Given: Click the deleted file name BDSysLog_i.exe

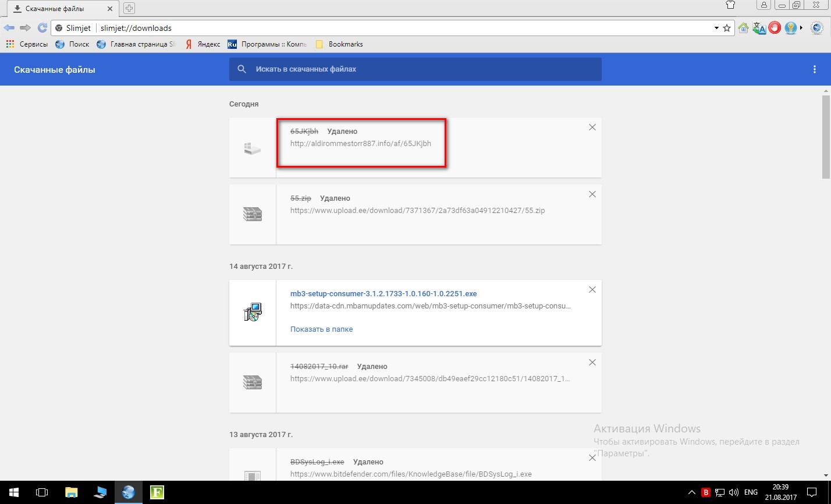Looking at the screenshot, I should pyautogui.click(x=317, y=462).
